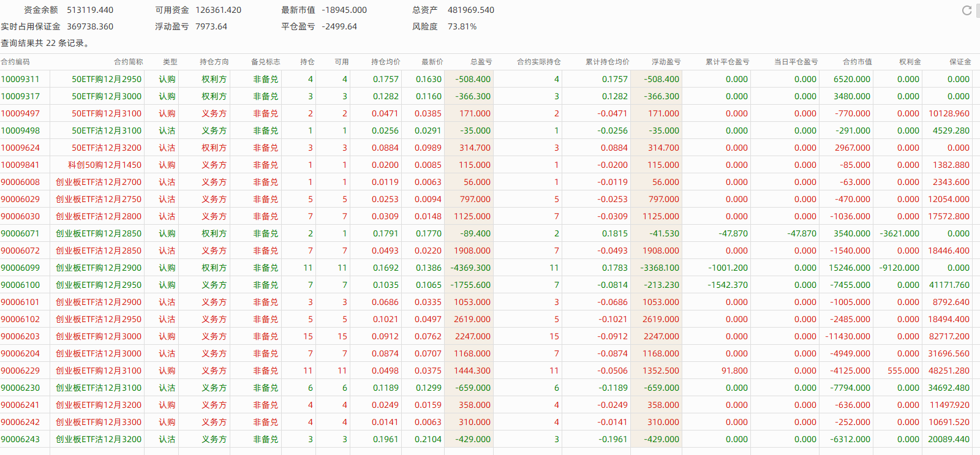Viewport: 980px width, 455px height.
Task: Click contract 50ETF购12月3000 name
Action: 107,96
